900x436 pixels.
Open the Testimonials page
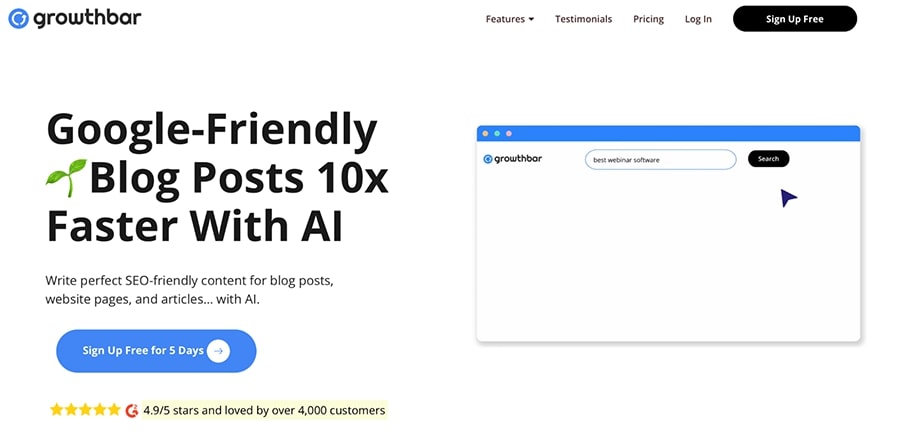pyautogui.click(x=583, y=19)
